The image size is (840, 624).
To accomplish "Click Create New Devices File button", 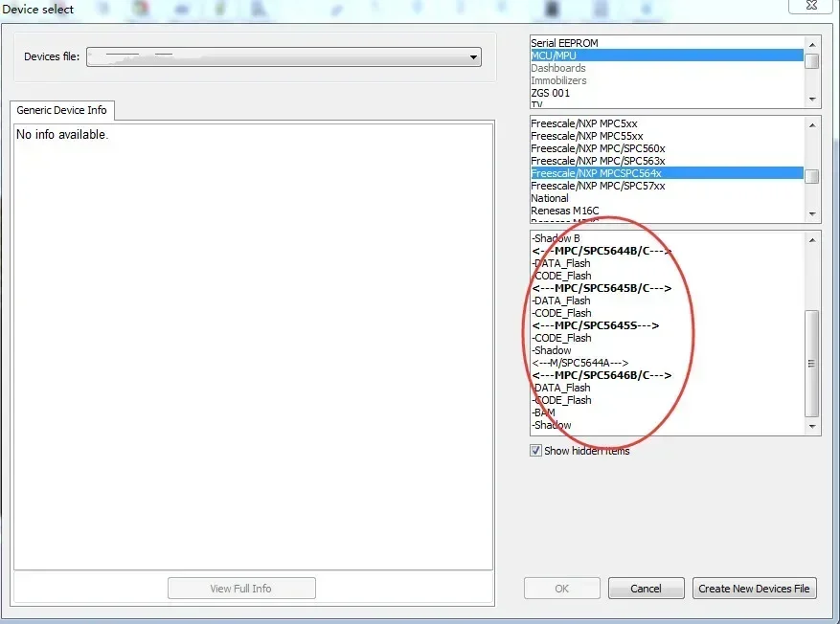I will coord(755,589).
